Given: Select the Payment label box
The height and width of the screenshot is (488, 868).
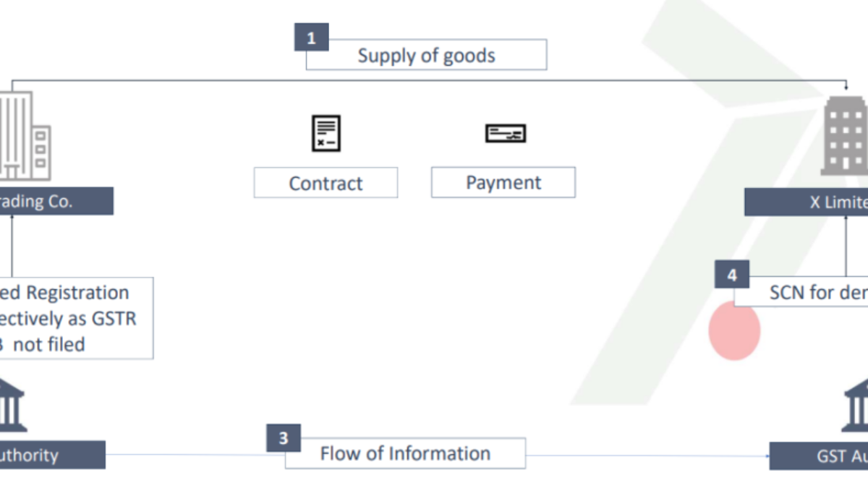Looking at the screenshot, I should point(503,182).
